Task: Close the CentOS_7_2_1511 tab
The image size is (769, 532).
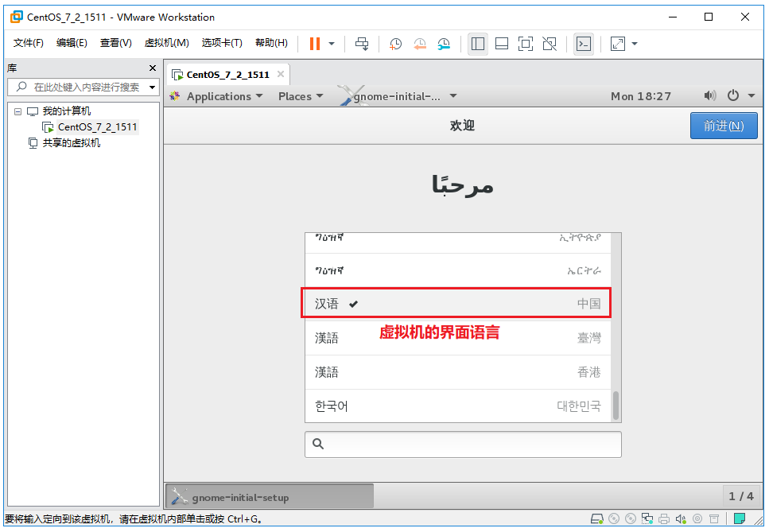Action: pos(281,74)
